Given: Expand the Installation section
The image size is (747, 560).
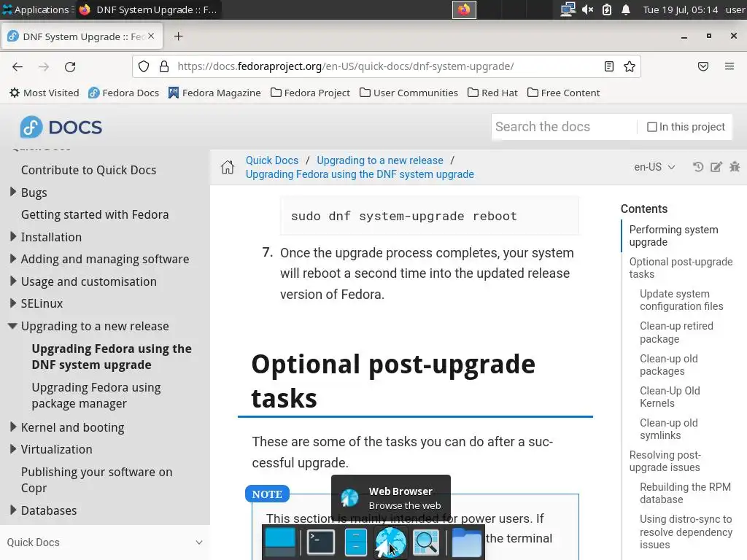Looking at the screenshot, I should [13, 237].
